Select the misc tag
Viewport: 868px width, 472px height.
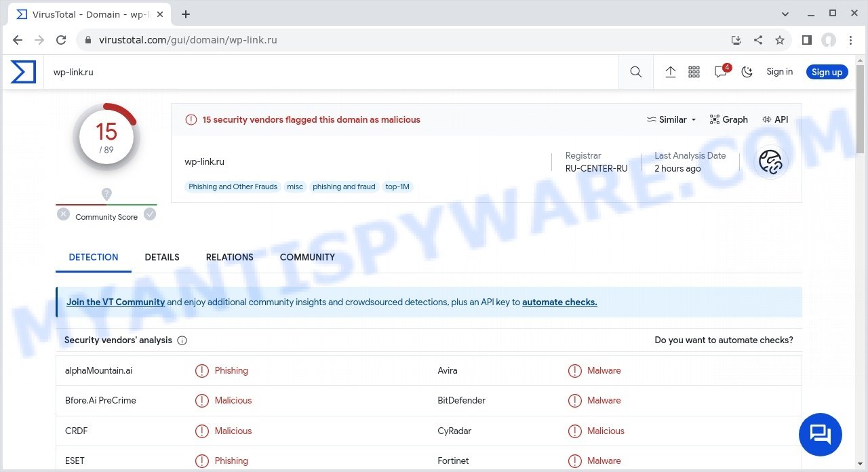pyautogui.click(x=295, y=186)
